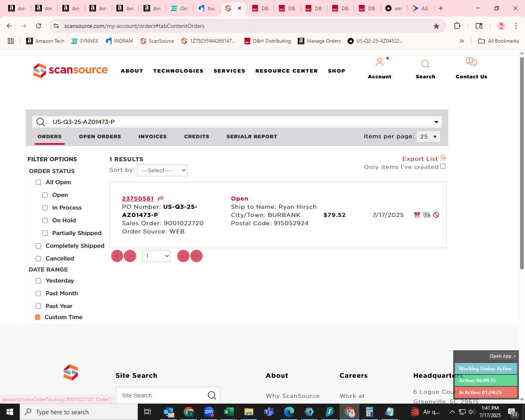Bookmark this page with the star icon

click(x=436, y=26)
